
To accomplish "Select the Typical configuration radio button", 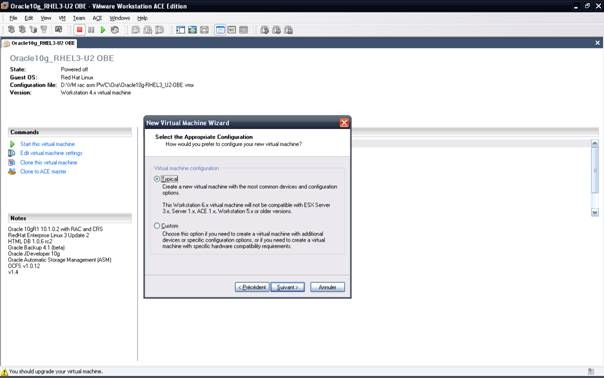I will click(157, 179).
